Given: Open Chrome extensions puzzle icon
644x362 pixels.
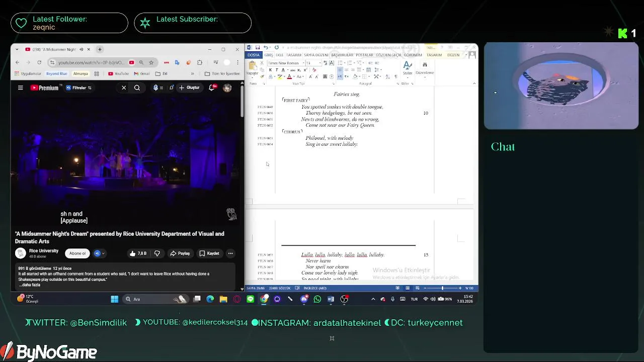Looking at the screenshot, I should (x=199, y=62).
